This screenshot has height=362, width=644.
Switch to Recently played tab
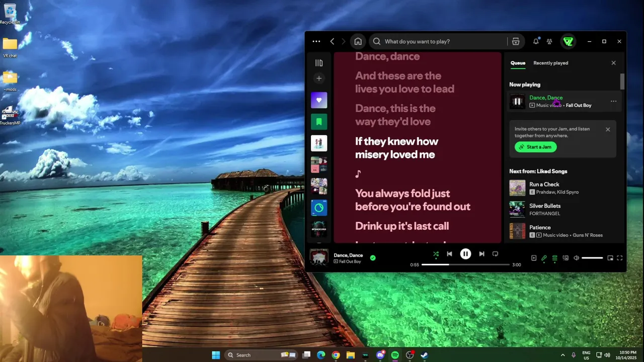(x=550, y=63)
